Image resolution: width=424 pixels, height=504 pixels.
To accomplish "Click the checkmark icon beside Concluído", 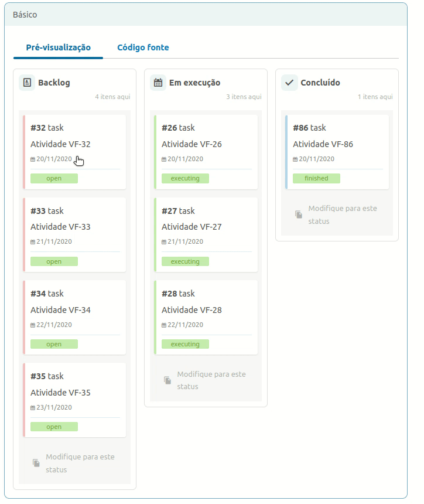I will pos(289,83).
